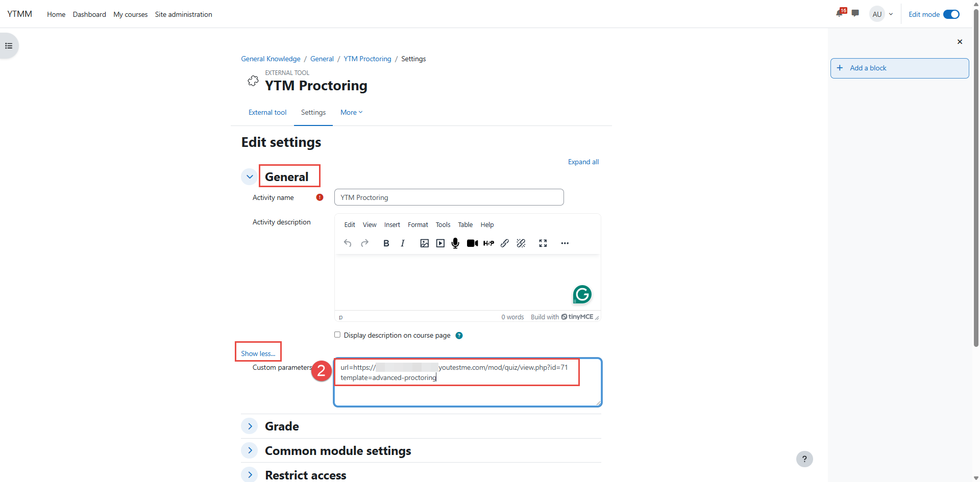The height and width of the screenshot is (482, 980).
Task: Expand Common module settings section
Action: (250, 450)
